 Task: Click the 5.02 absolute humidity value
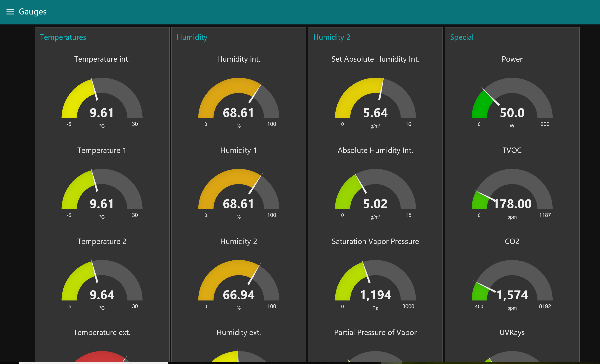point(375,204)
